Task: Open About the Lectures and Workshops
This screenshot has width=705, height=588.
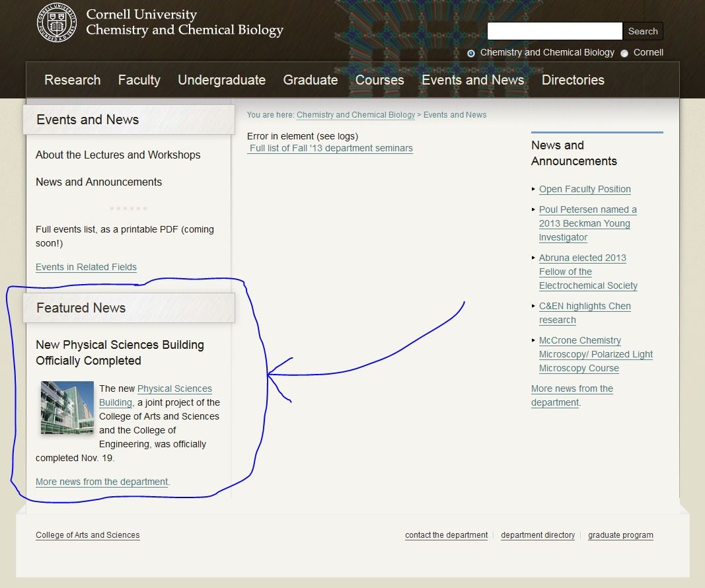Action: (118, 155)
